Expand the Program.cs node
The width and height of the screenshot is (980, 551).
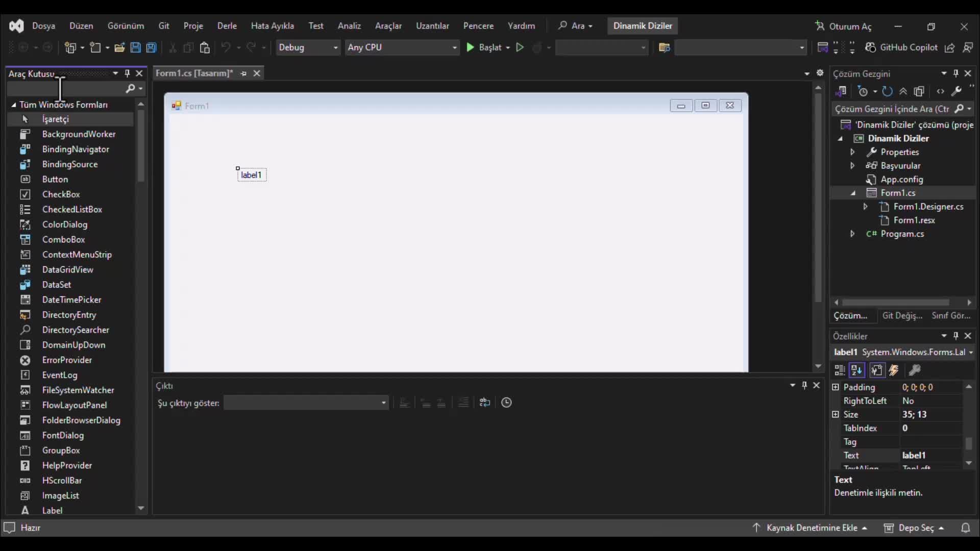coord(852,234)
